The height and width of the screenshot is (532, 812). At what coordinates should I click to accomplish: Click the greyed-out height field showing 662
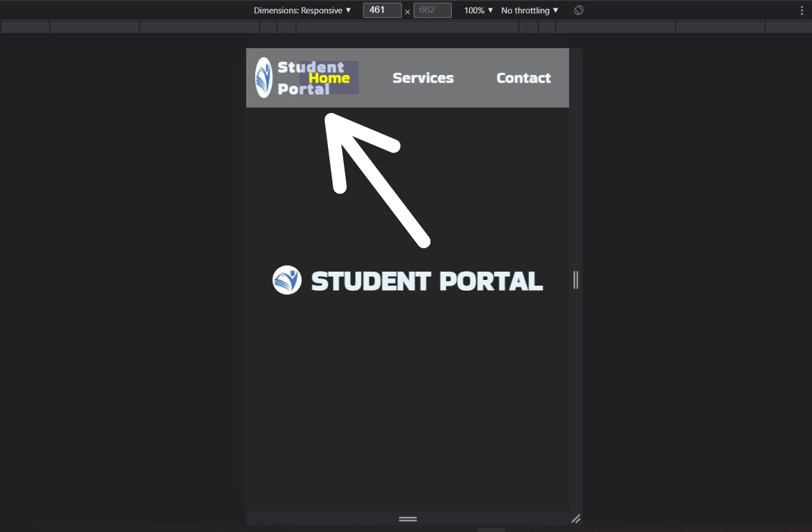pyautogui.click(x=432, y=10)
